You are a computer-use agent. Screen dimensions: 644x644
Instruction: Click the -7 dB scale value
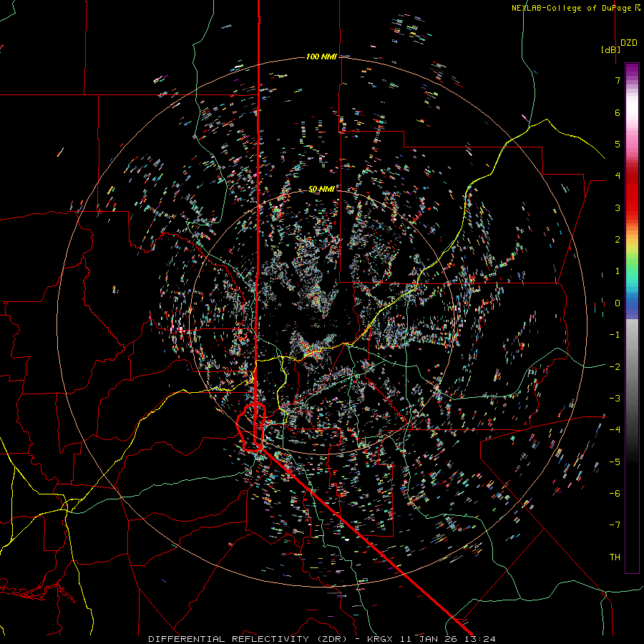click(615, 525)
